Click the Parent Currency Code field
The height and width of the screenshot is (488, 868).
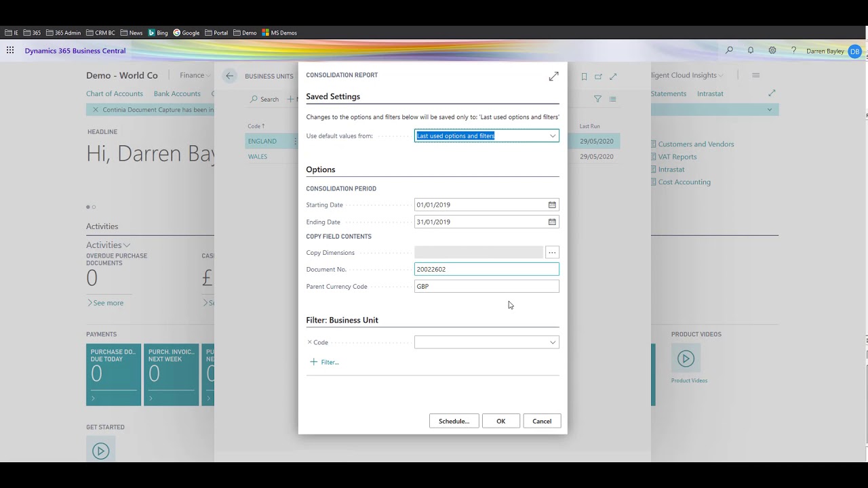point(487,286)
